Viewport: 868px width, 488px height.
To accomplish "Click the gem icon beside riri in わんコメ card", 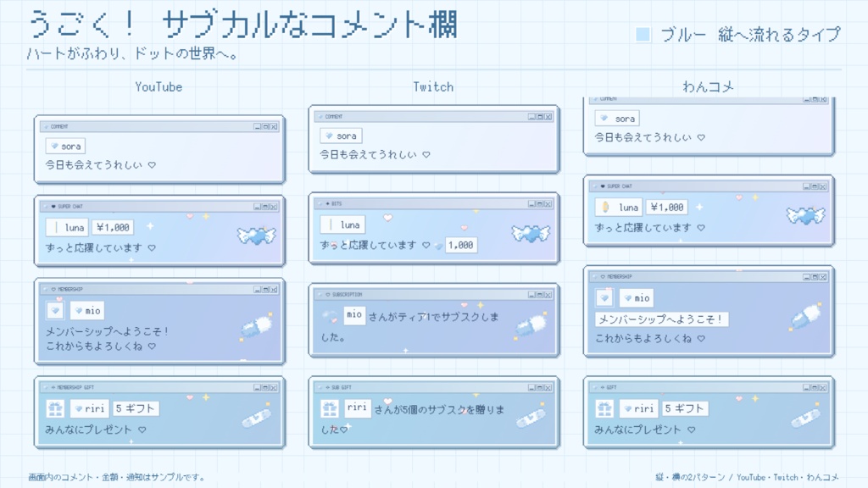I will tap(628, 409).
